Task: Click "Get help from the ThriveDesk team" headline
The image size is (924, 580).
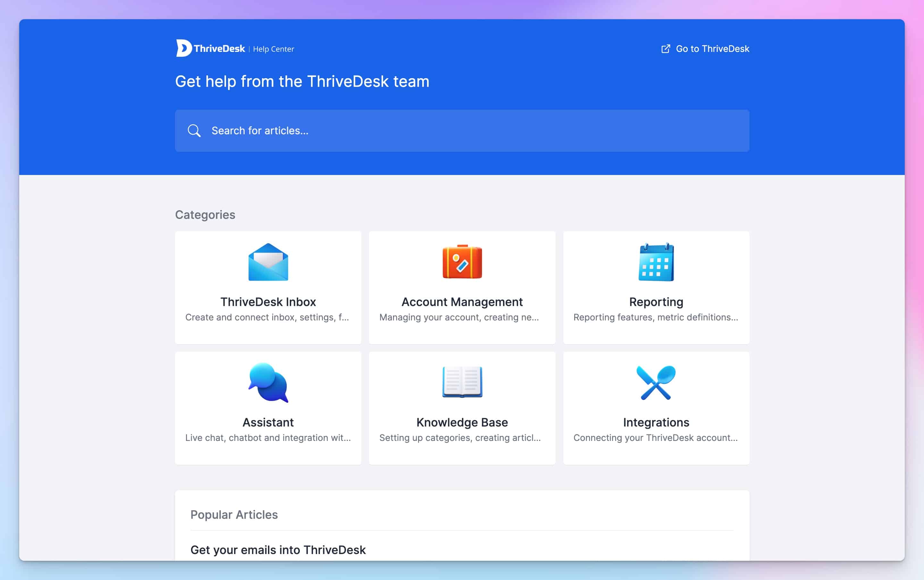Action: pos(302,81)
